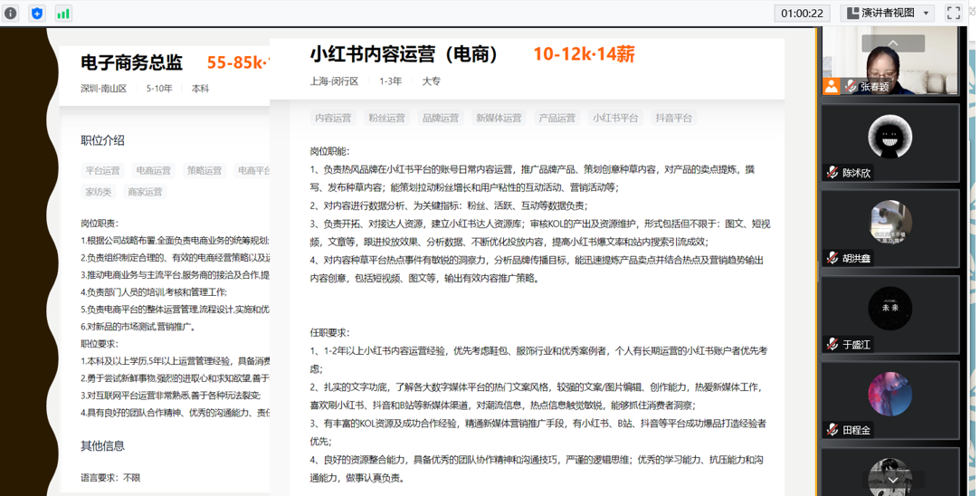Click the education text 本科
This screenshot has height=496, width=980.
pos(200,89)
